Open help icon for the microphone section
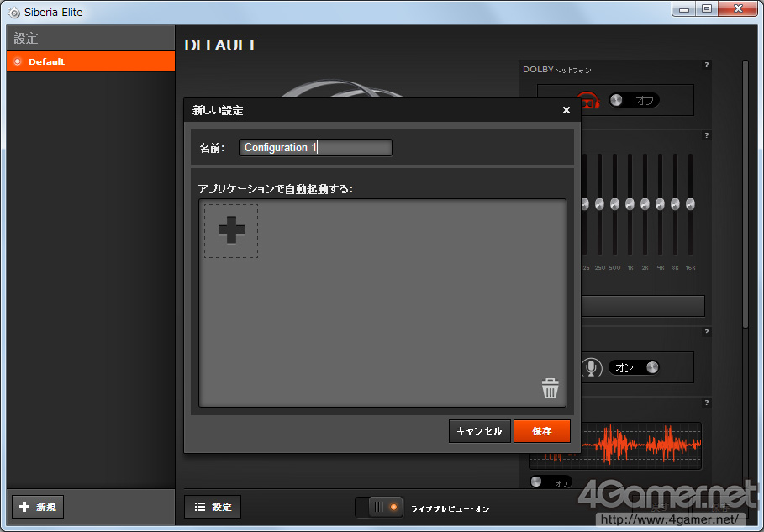Image resolution: width=764 pixels, height=532 pixels. (x=707, y=332)
